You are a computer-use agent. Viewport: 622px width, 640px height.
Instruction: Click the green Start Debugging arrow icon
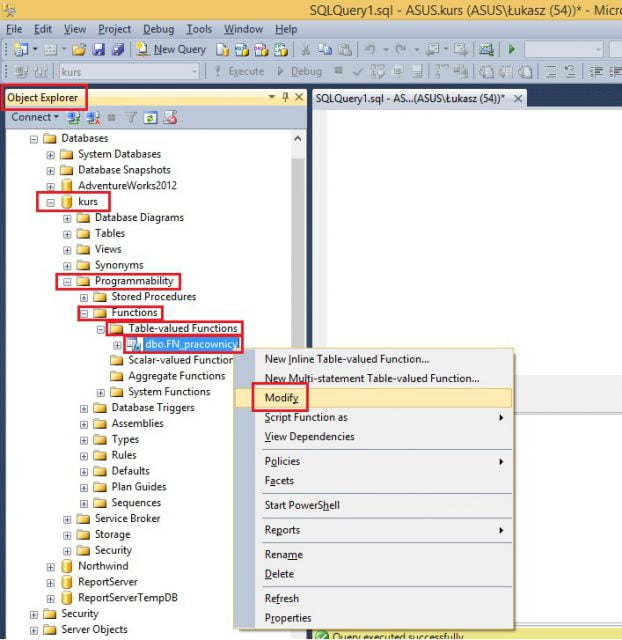point(512,49)
